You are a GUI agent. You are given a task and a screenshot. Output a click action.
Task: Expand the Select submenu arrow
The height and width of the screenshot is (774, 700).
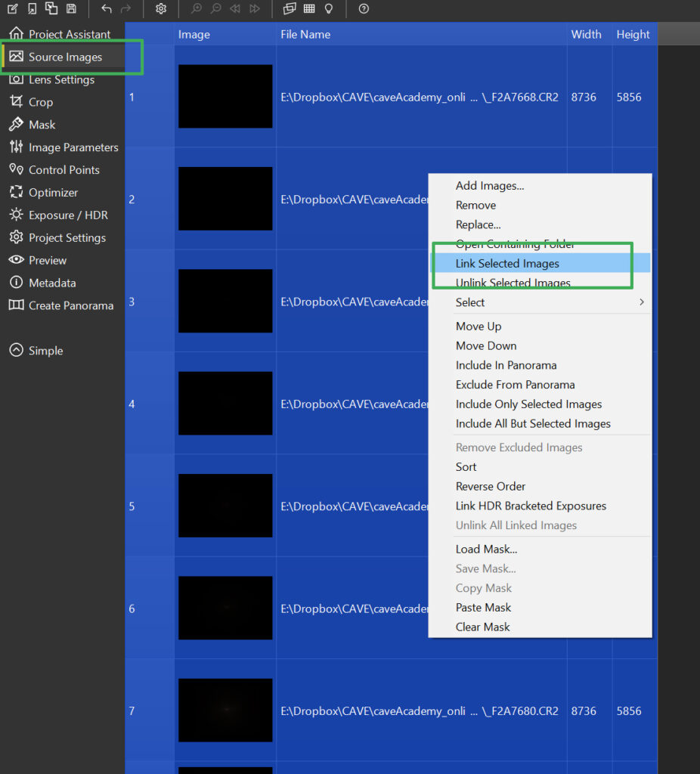click(641, 302)
